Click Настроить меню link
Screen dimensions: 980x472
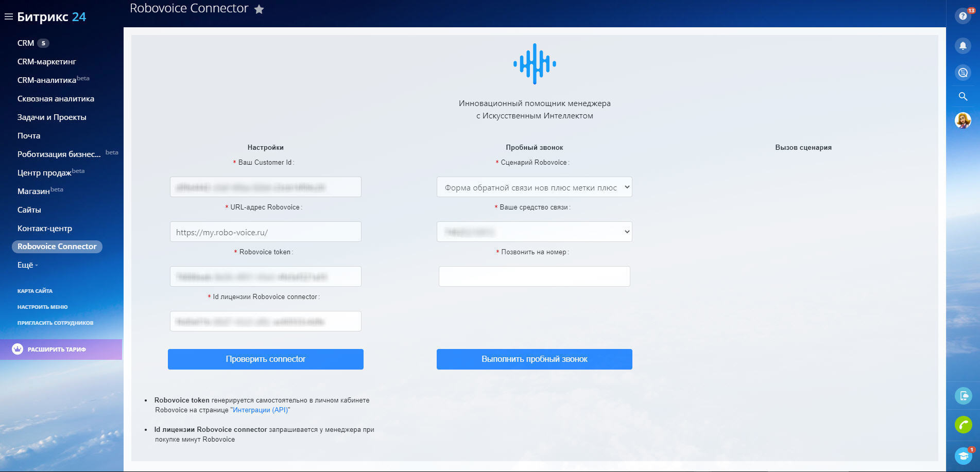pyautogui.click(x=43, y=307)
